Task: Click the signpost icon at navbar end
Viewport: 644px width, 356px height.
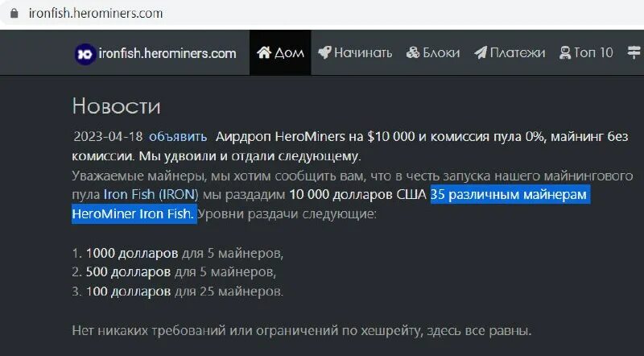Action: (x=634, y=52)
